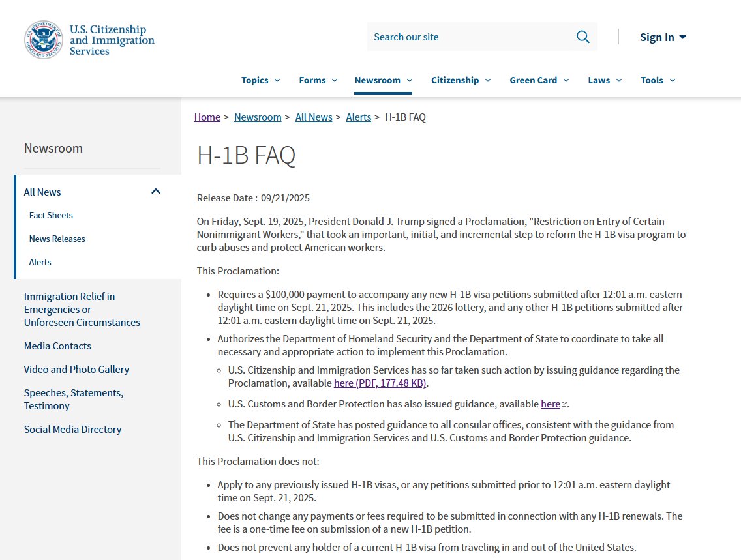Screen dimensions: 741x560
Task: Click the H-1B FAQ page heading
Action: [x=246, y=155]
